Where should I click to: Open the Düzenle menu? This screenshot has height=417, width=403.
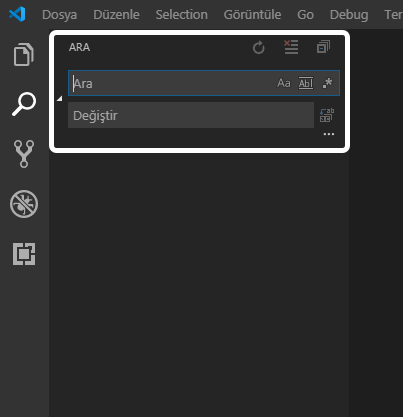tap(116, 15)
